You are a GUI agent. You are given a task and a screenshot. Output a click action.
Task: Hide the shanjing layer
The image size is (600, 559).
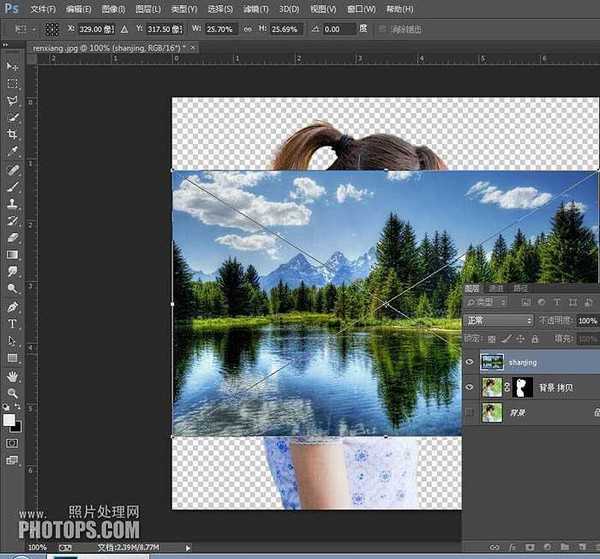coord(471,362)
